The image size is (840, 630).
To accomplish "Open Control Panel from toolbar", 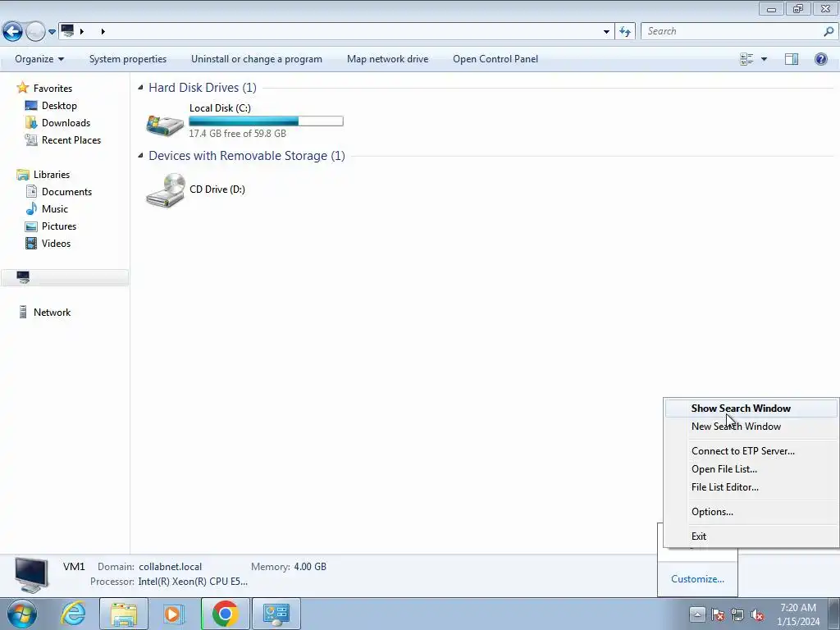I will (495, 59).
